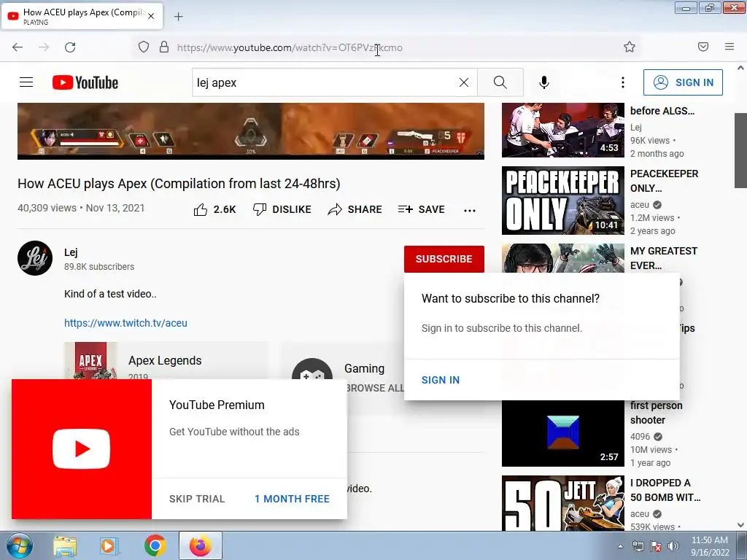747x560 pixels.
Task: Click the red SUBSCRIBE button
Action: click(444, 259)
